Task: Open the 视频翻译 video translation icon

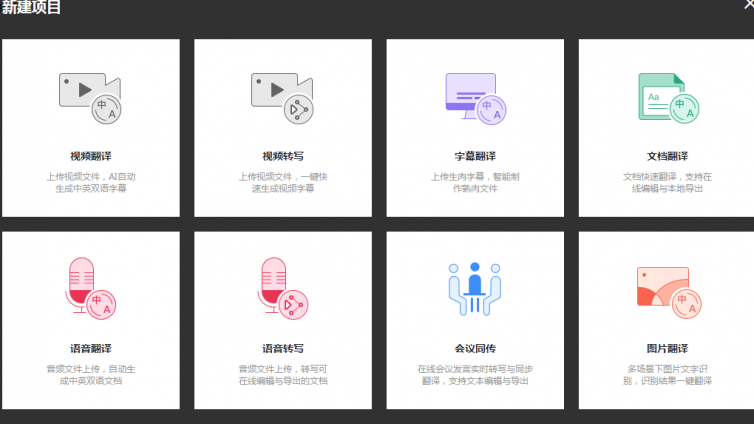Action: coord(90,99)
